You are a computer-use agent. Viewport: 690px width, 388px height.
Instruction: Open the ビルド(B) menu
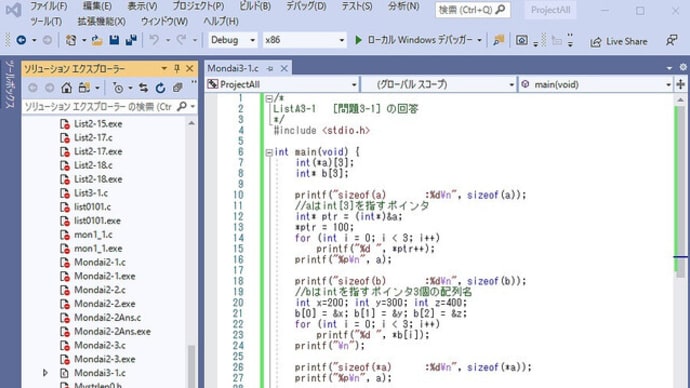pos(255,6)
